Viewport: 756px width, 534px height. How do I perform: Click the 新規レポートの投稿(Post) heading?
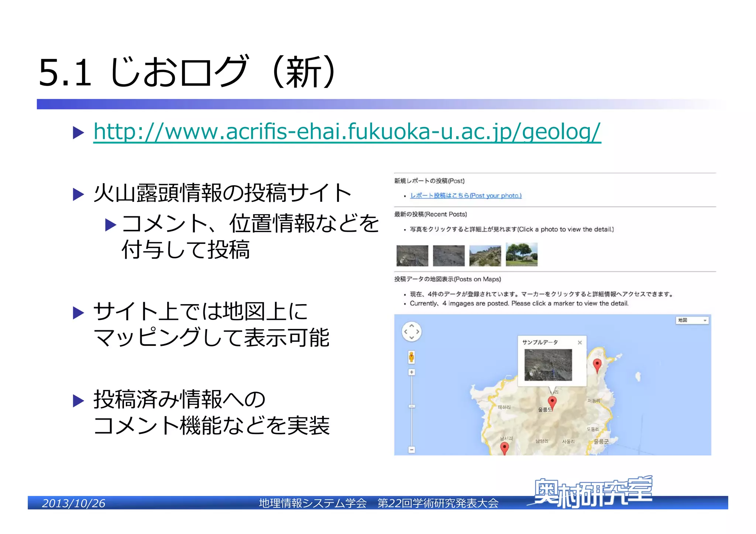pyautogui.click(x=429, y=181)
